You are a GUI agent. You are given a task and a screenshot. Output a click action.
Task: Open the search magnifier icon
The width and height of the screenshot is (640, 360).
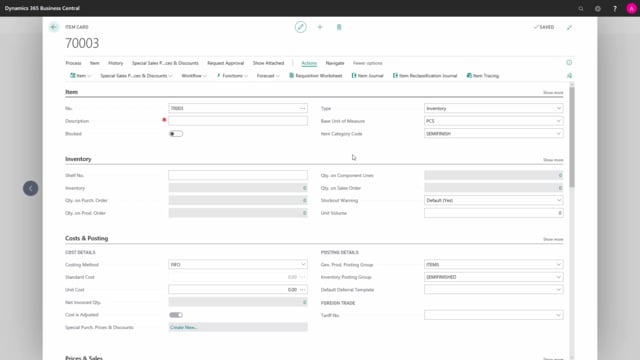tap(581, 8)
